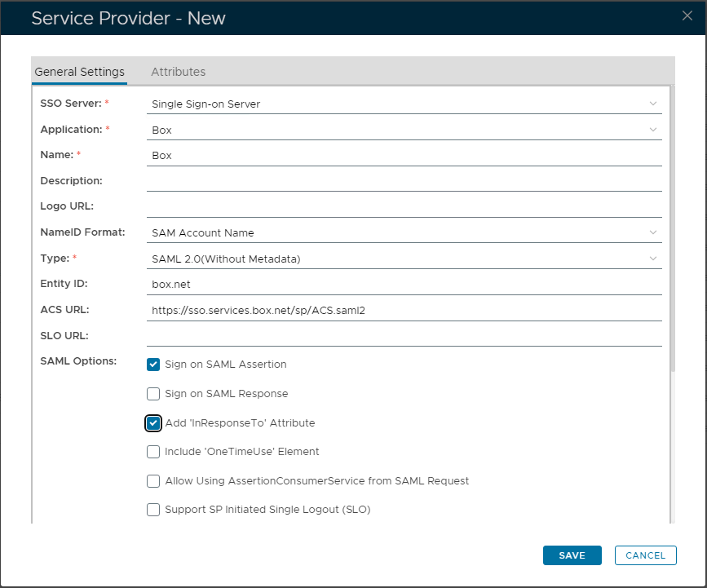707x588 pixels.
Task: Close the Service Provider dialog with X
Action: (x=687, y=16)
